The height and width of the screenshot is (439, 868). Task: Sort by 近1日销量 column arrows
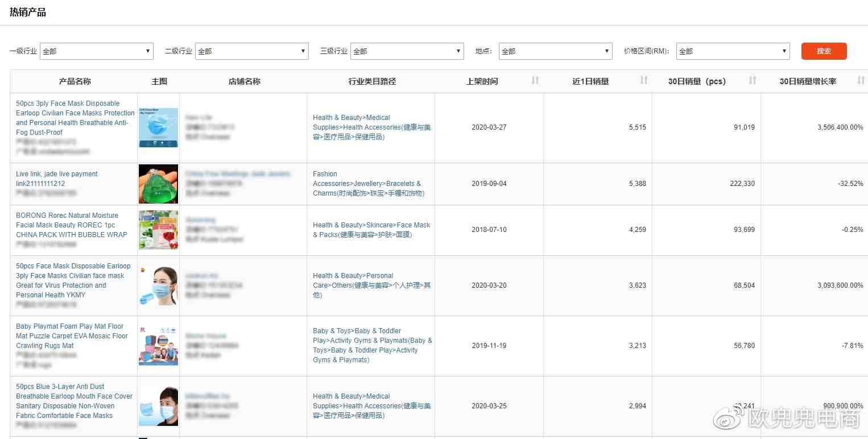(643, 81)
